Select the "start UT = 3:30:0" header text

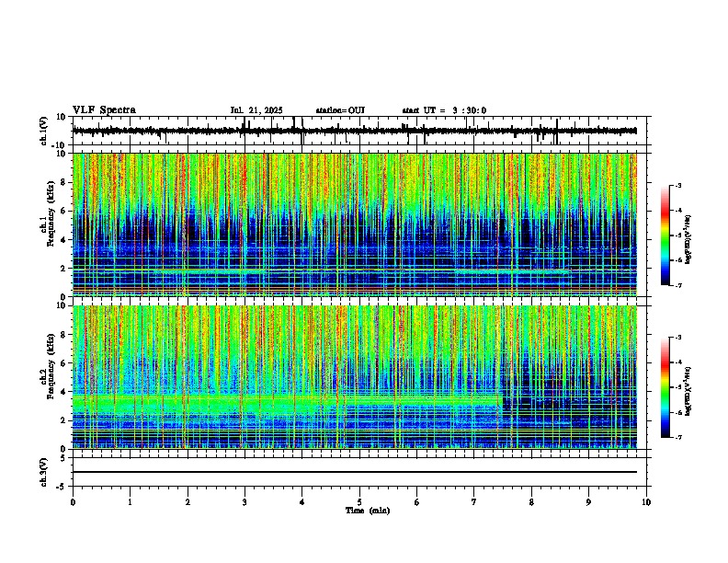click(444, 110)
